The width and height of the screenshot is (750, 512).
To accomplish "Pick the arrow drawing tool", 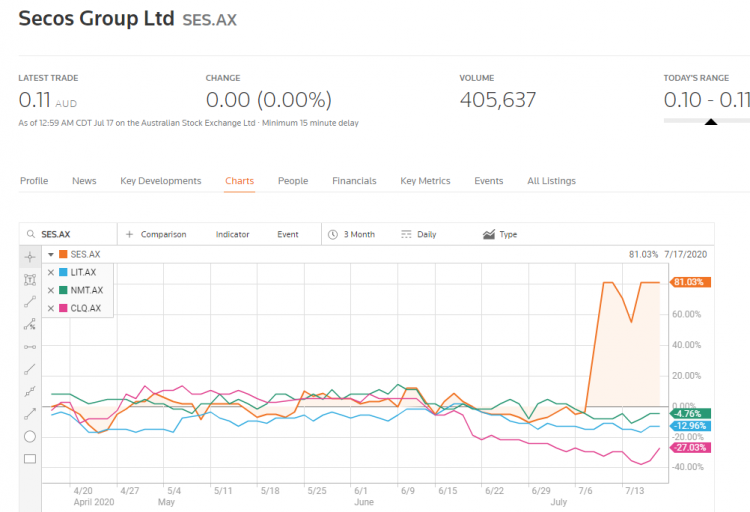I will click(x=29, y=413).
